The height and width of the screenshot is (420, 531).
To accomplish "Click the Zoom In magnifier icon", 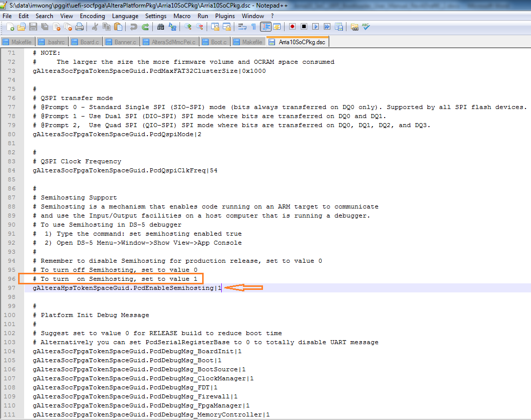I will pyautogui.click(x=188, y=27).
